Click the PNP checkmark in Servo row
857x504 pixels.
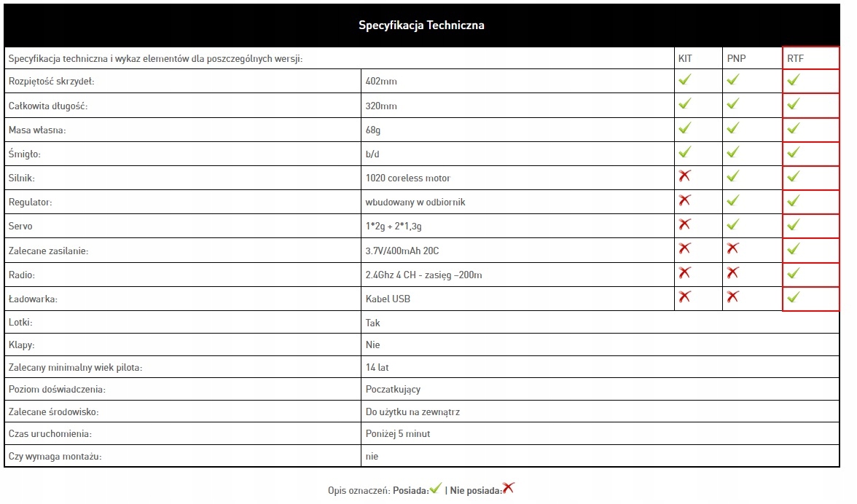click(x=733, y=225)
